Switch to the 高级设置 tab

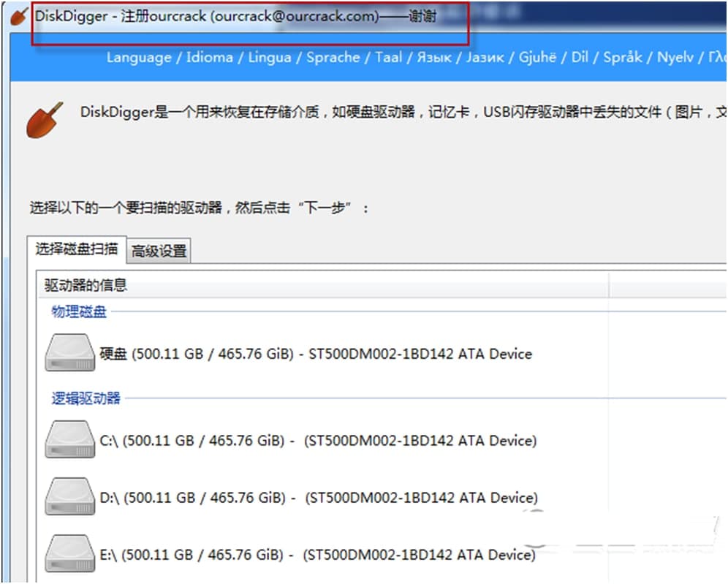[x=159, y=250]
